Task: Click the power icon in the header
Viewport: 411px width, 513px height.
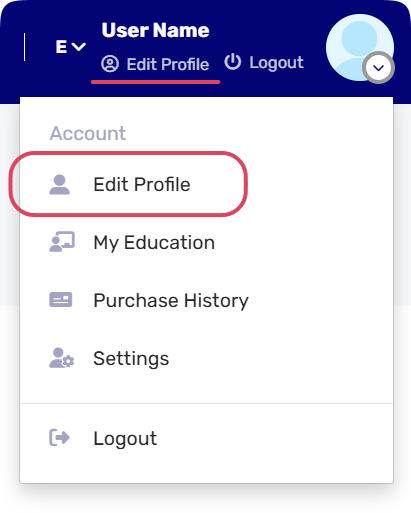Action: click(x=233, y=62)
